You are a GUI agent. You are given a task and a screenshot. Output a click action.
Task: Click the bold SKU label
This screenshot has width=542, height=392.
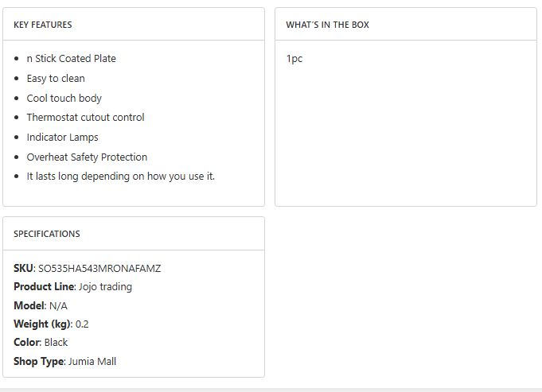25,268
